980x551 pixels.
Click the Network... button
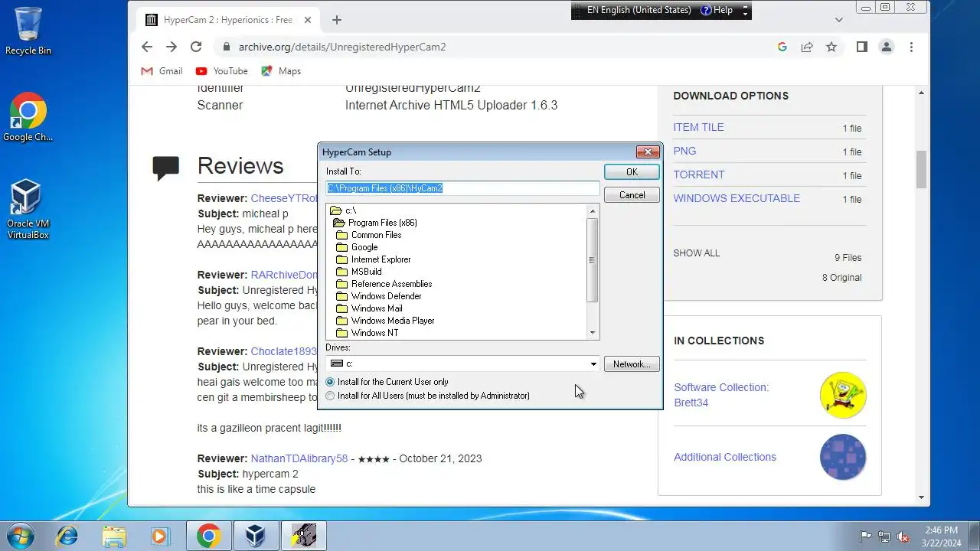632,364
